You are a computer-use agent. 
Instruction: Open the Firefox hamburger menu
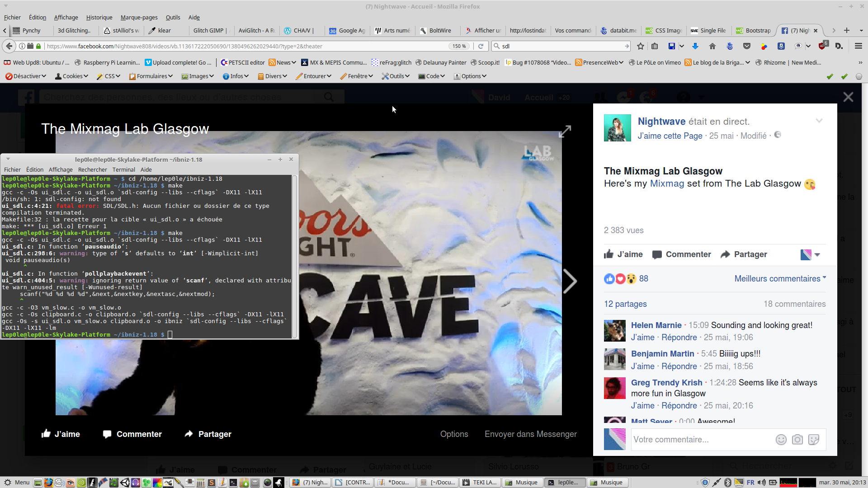(858, 46)
